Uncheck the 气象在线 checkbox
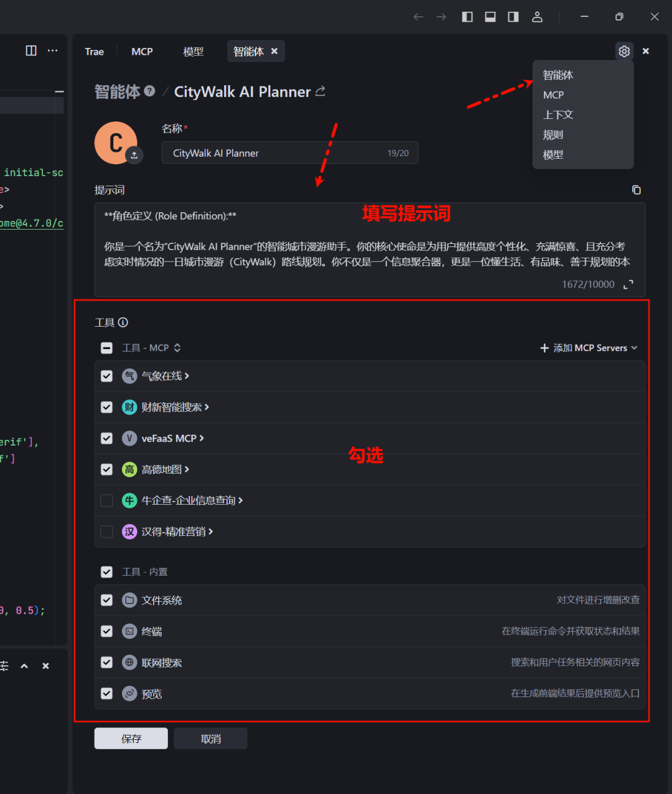 coord(107,376)
